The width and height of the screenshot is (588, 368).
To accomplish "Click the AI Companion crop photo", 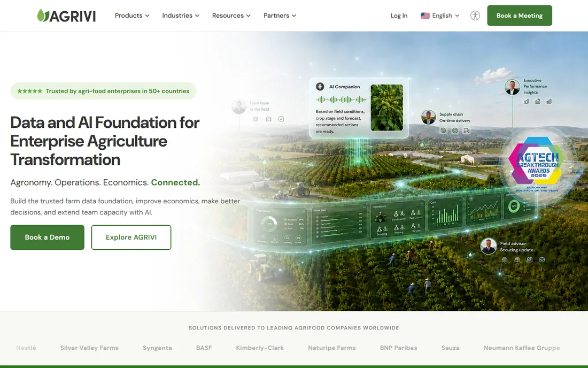I will (386, 108).
